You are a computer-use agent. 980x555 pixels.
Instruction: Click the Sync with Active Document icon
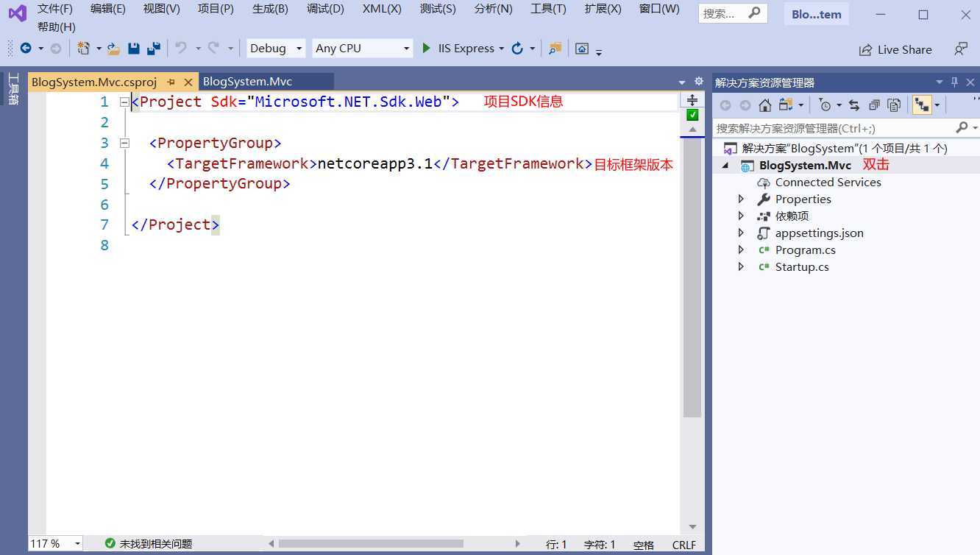[x=853, y=105]
